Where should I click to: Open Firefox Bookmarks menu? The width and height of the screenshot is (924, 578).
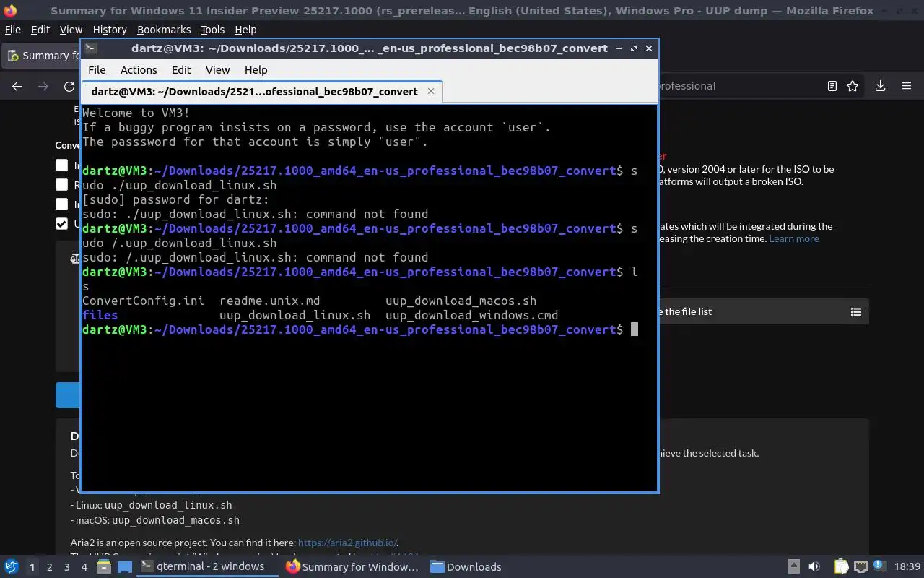(x=164, y=30)
